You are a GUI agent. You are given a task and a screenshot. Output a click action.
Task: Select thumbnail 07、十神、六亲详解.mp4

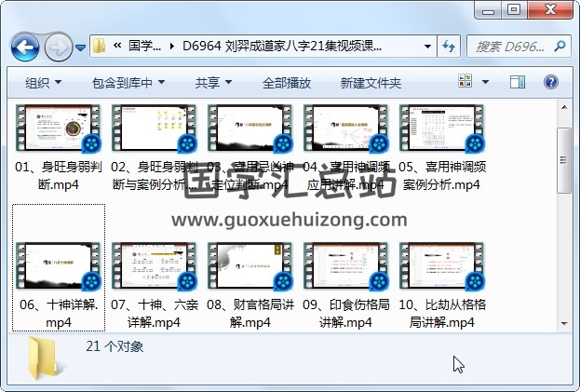click(155, 266)
